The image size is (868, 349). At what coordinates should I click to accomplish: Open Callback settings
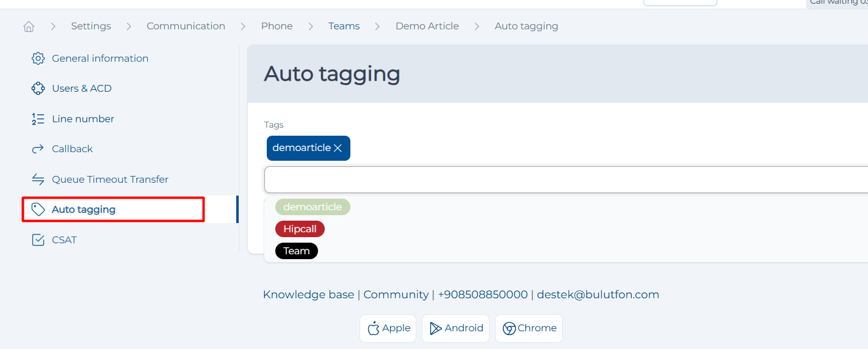click(73, 149)
